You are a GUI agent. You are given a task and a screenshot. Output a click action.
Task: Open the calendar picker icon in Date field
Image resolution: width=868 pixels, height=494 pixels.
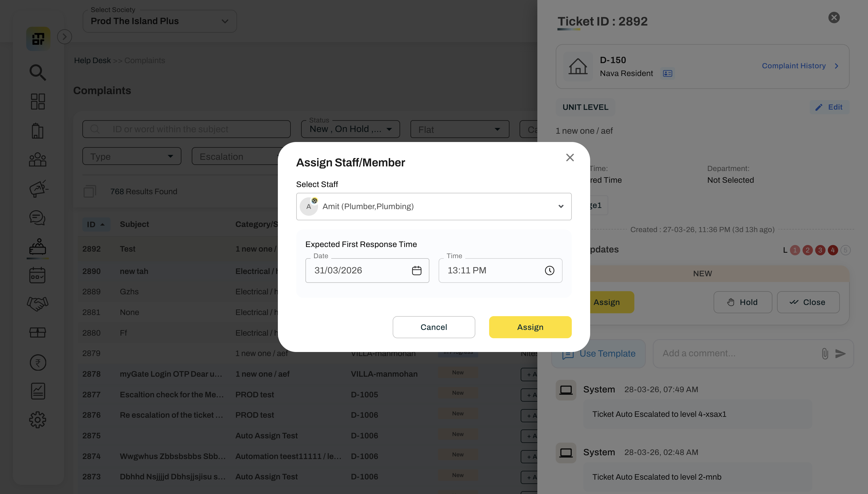pyautogui.click(x=416, y=271)
